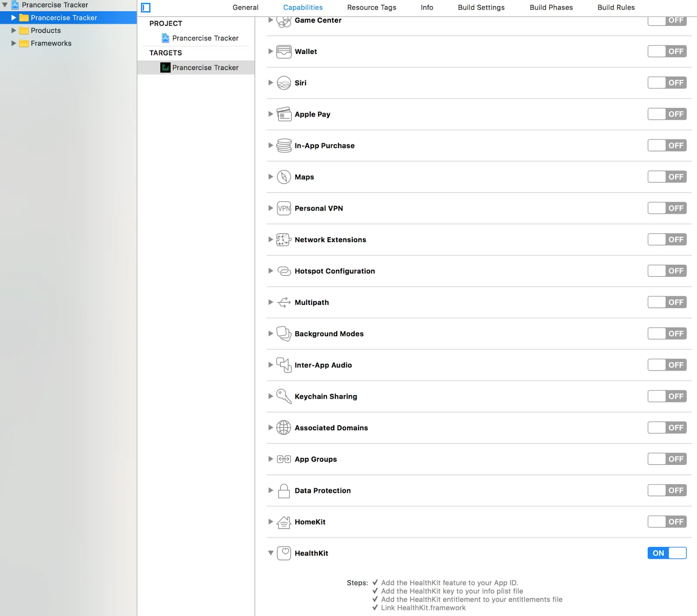Expand the Products folder in navigator
The image size is (697, 616).
click(x=14, y=30)
